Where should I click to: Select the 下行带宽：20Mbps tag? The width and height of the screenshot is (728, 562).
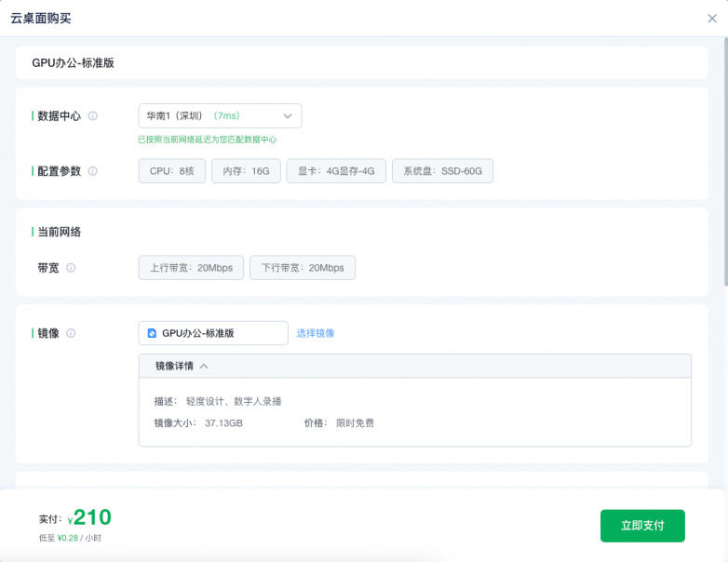tap(303, 268)
